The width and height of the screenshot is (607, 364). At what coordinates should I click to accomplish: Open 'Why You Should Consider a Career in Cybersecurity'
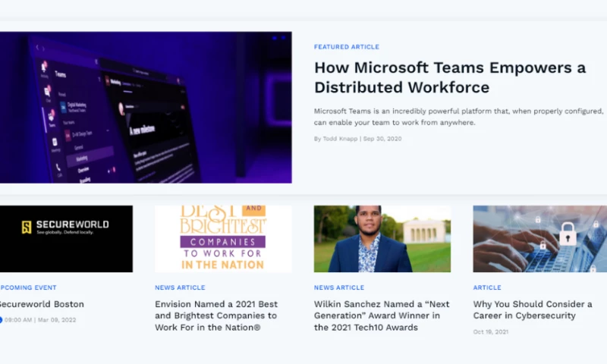tap(532, 309)
